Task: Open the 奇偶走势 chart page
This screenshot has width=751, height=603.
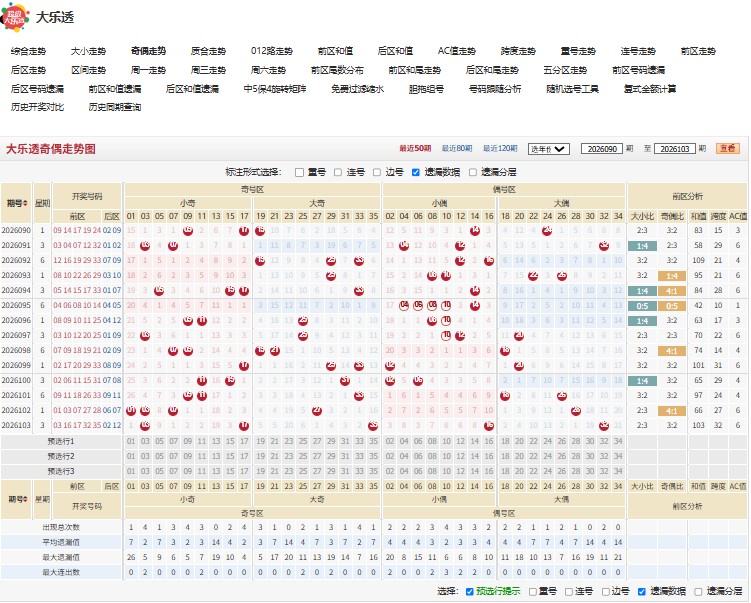Action: tap(148, 51)
